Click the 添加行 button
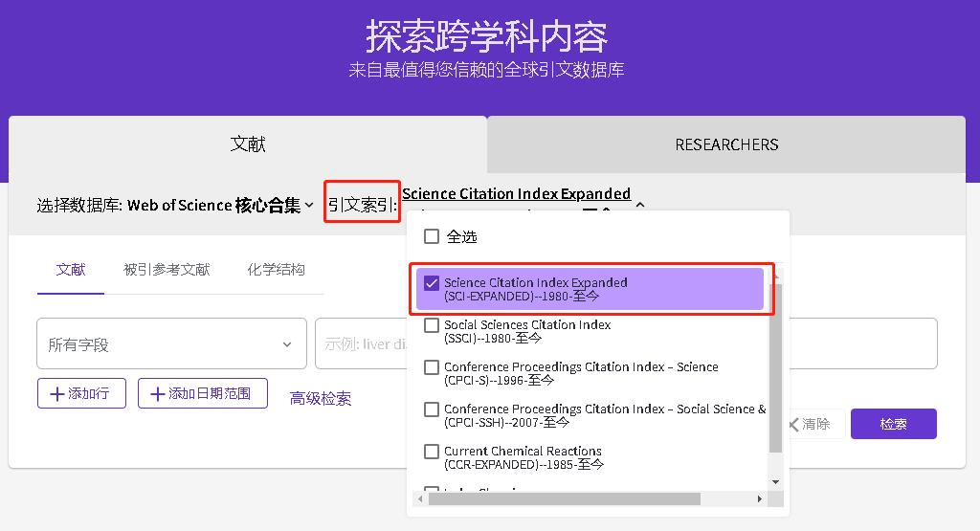The height and width of the screenshot is (531, 980). tap(82, 393)
